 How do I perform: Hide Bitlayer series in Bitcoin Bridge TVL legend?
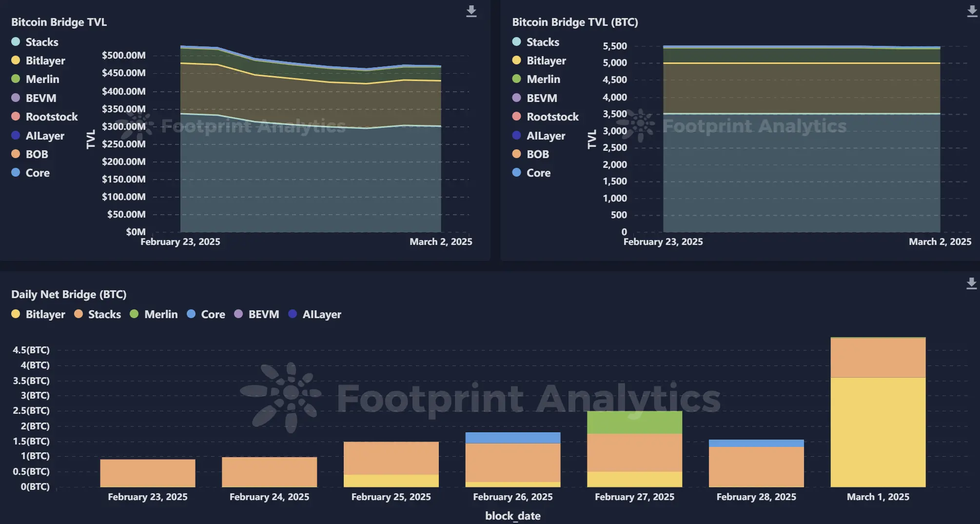pos(45,60)
